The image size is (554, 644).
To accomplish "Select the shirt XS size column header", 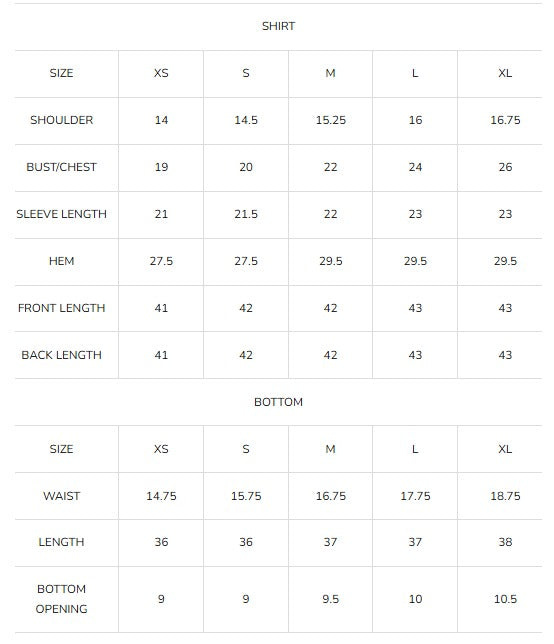I will [161, 73].
